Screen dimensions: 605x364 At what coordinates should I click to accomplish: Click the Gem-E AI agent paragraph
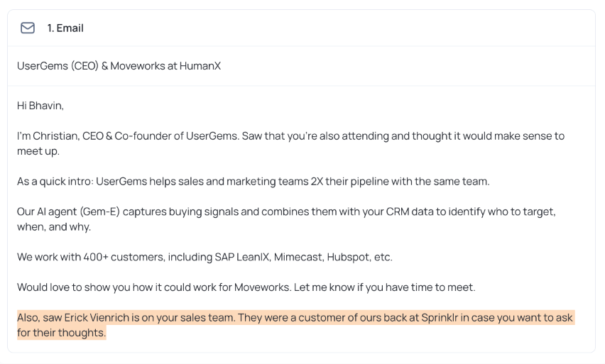point(286,219)
